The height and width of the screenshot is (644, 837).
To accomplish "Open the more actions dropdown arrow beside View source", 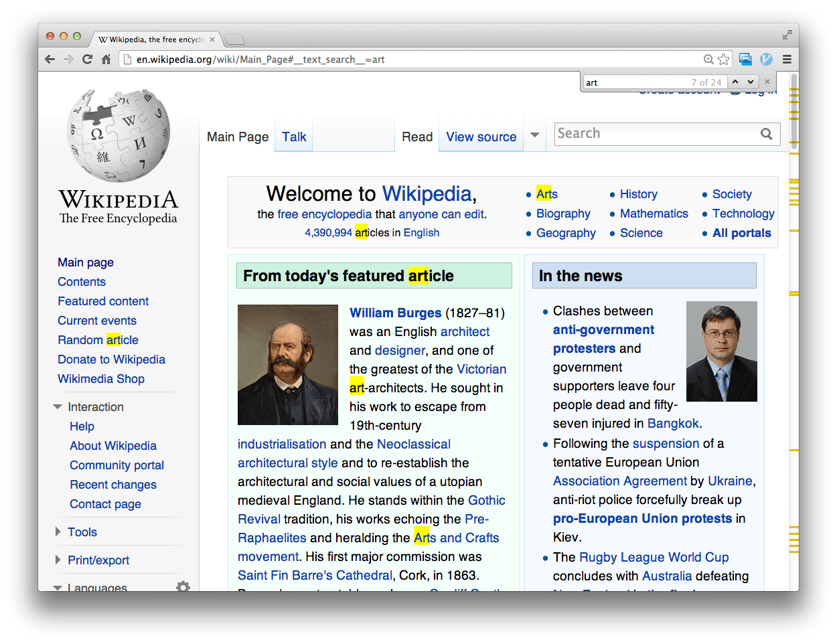I will [535, 135].
